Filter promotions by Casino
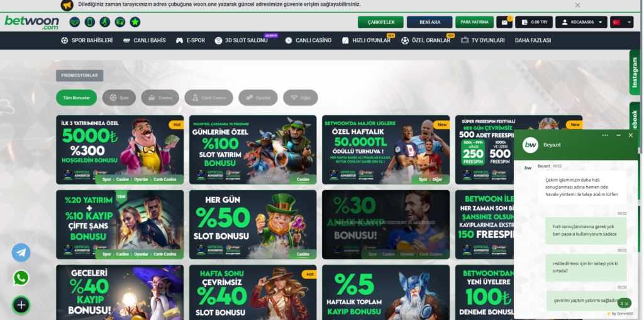This screenshot has width=644, height=320. click(160, 98)
